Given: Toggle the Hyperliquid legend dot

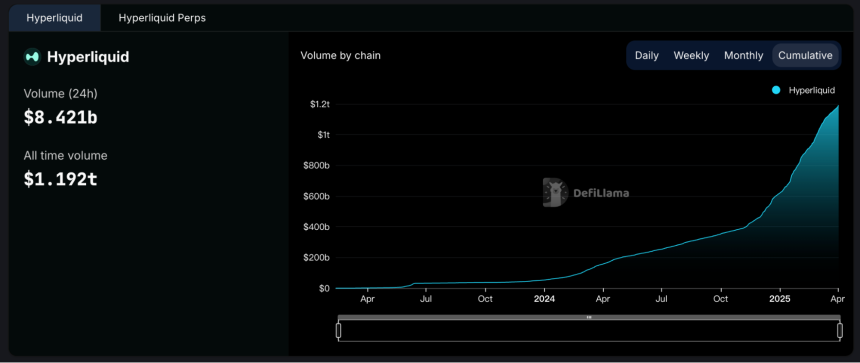Looking at the screenshot, I should click(x=776, y=90).
